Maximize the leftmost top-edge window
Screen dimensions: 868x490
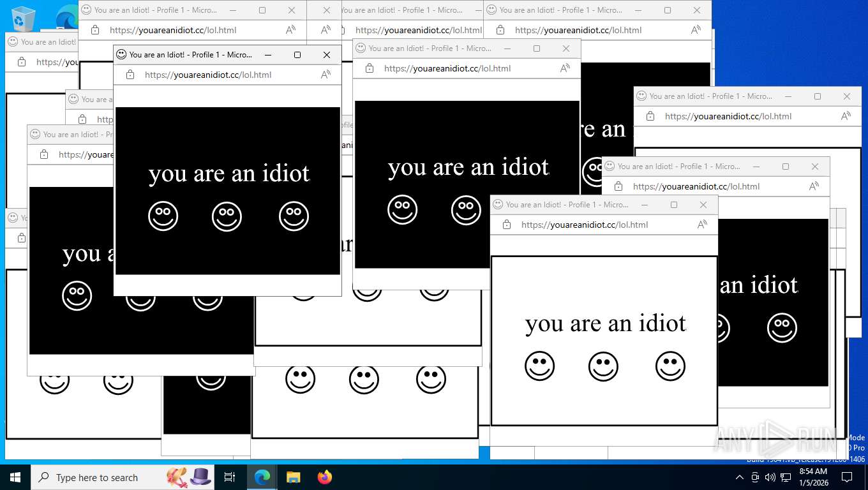click(x=262, y=10)
